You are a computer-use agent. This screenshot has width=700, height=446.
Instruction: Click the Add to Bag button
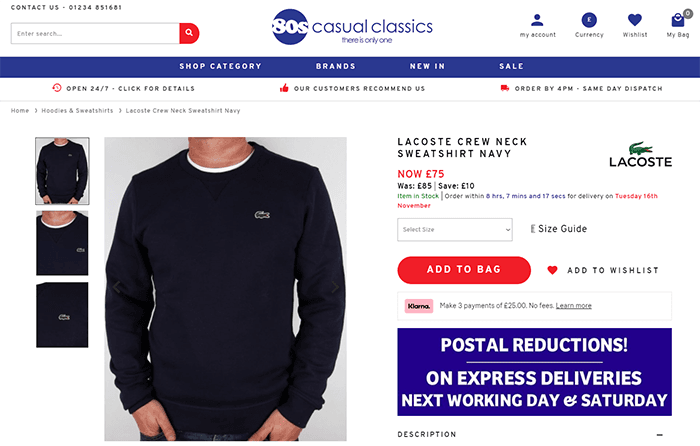click(x=464, y=270)
